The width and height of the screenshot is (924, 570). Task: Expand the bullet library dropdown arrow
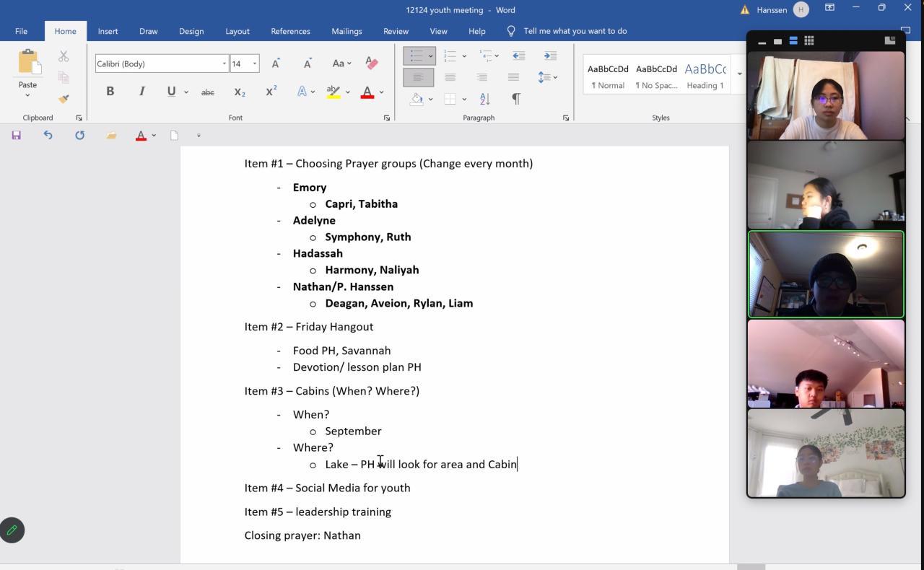pyautogui.click(x=430, y=56)
